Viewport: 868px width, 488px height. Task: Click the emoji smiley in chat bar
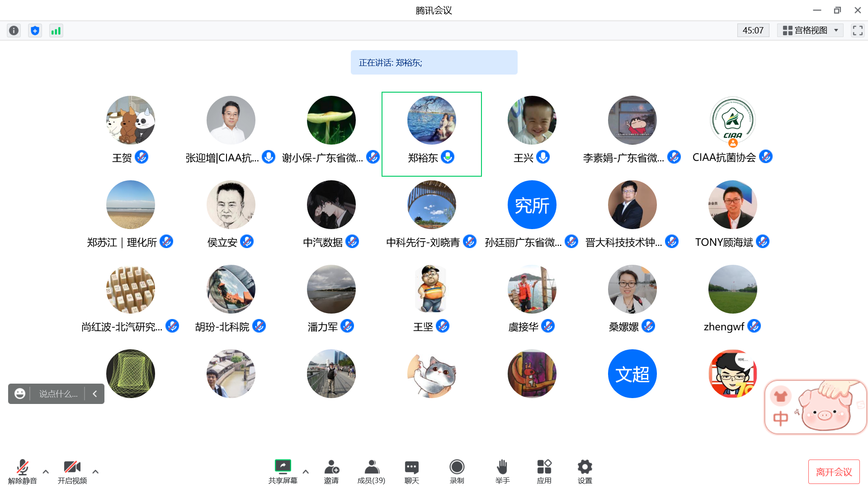tap(20, 394)
